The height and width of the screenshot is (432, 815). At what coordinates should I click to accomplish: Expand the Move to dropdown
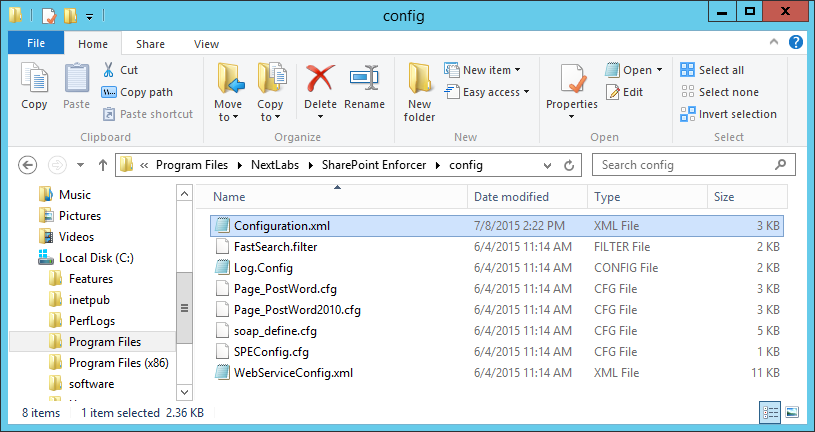[228, 116]
